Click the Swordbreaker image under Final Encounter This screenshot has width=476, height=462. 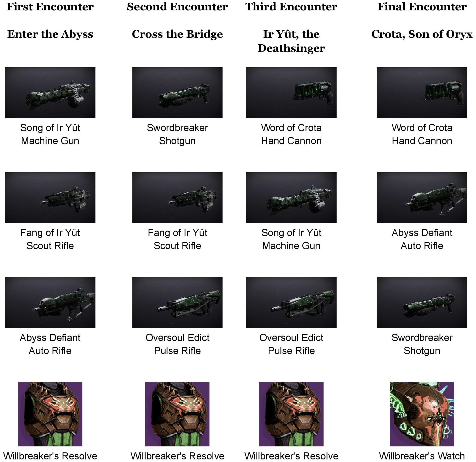422,303
